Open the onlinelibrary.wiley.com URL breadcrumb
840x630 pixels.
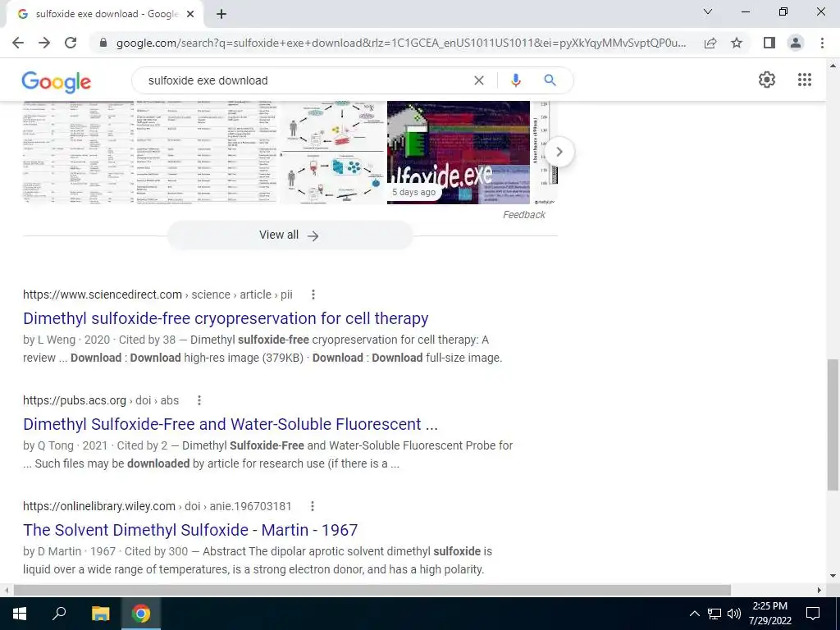coord(157,506)
